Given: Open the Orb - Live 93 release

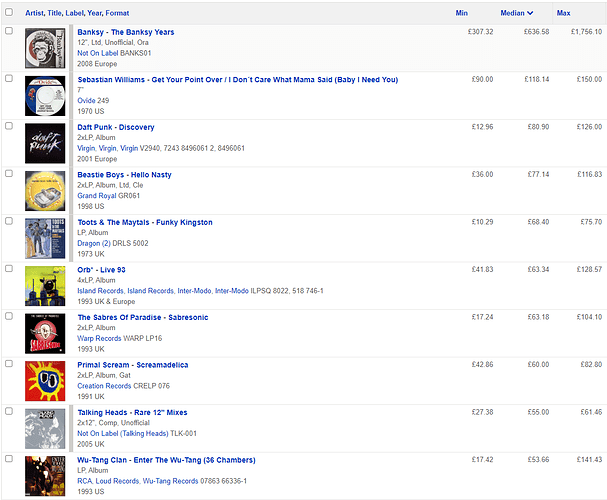Looking at the screenshot, I should pyautogui.click(x=101, y=270).
